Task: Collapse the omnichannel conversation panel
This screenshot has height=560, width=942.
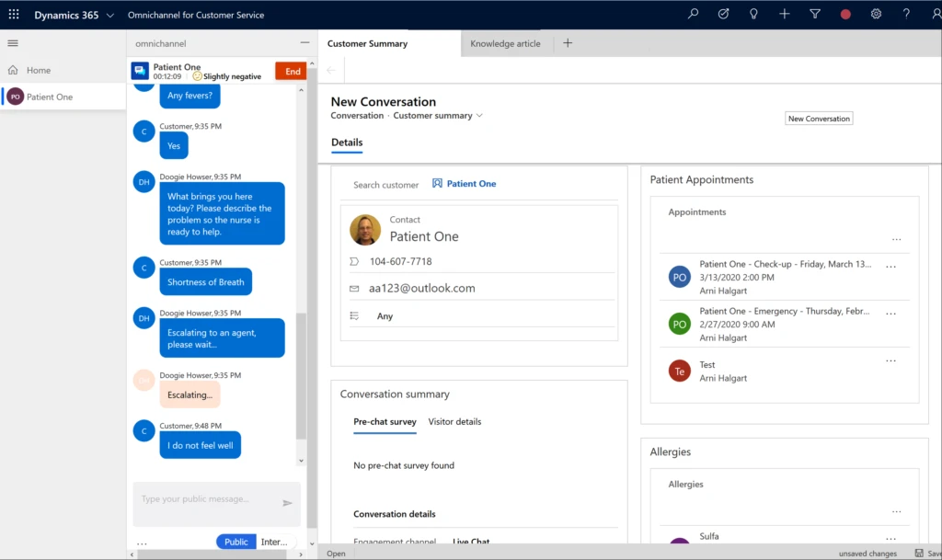Action: coord(304,43)
